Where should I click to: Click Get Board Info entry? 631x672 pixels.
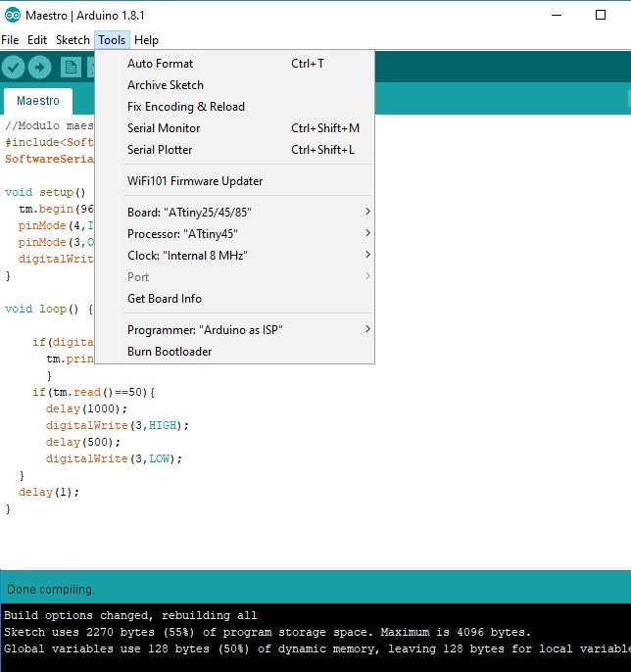coord(234,298)
